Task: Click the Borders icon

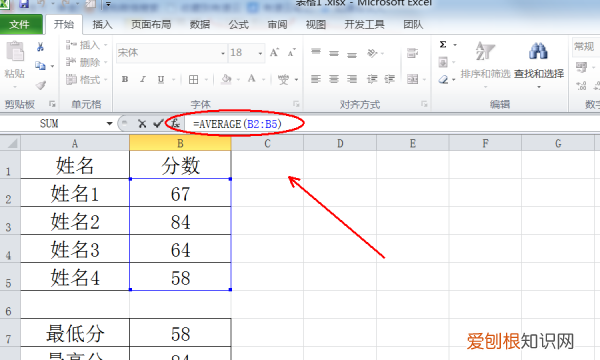Action: [x=193, y=79]
